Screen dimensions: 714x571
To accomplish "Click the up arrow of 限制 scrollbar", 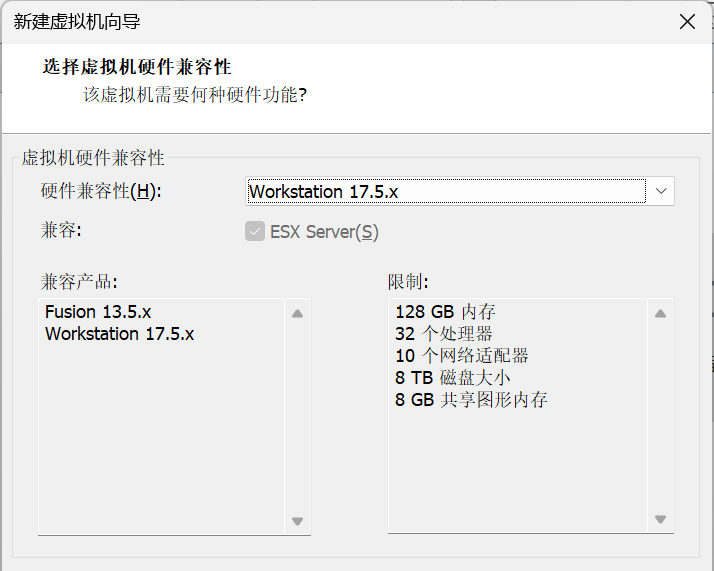I will click(660, 313).
